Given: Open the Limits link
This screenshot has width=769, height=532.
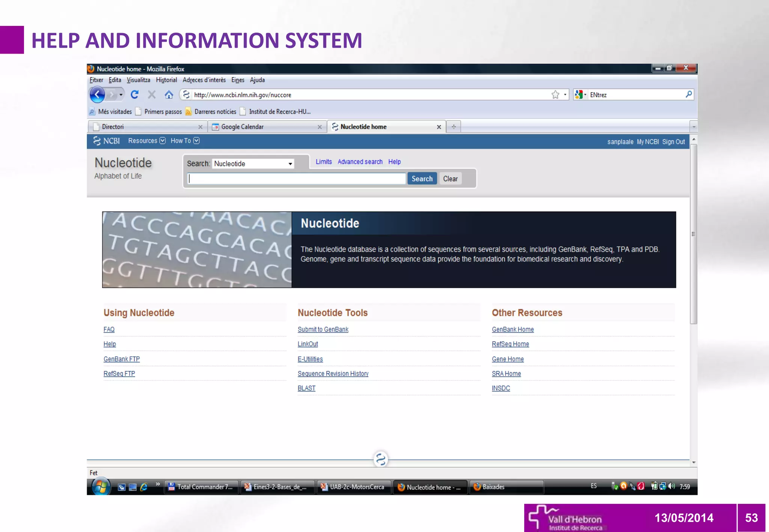Looking at the screenshot, I should (324, 162).
